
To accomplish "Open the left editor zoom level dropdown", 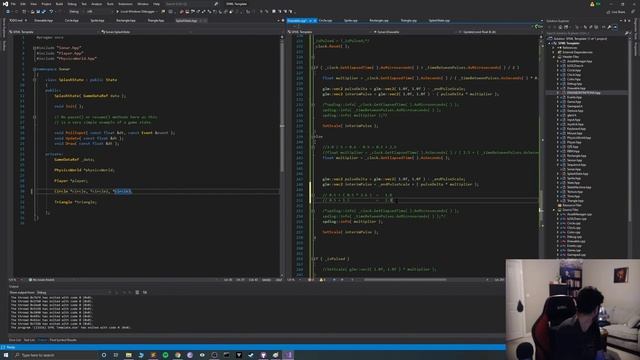I will click(x=16, y=280).
